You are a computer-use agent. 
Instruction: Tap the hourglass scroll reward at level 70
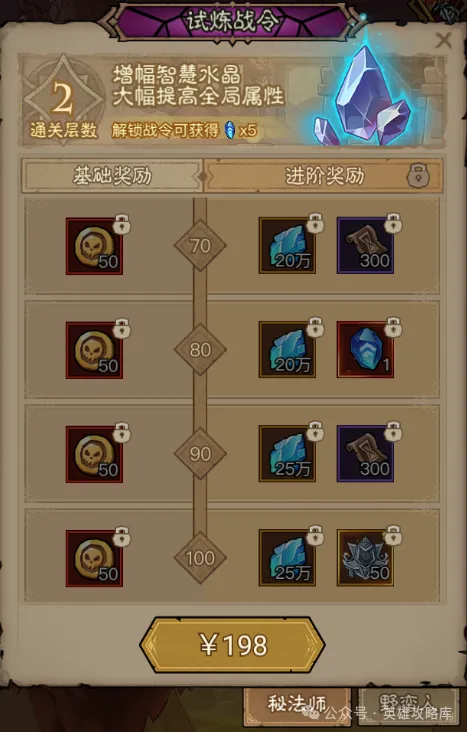pyautogui.click(x=365, y=245)
